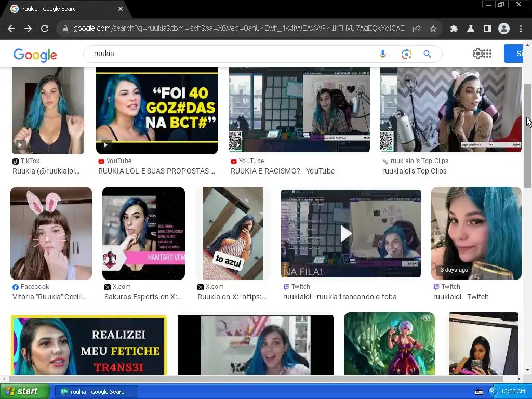This screenshot has width=532, height=399.
Task: Submit search with the magnifier icon
Action: [x=428, y=54]
